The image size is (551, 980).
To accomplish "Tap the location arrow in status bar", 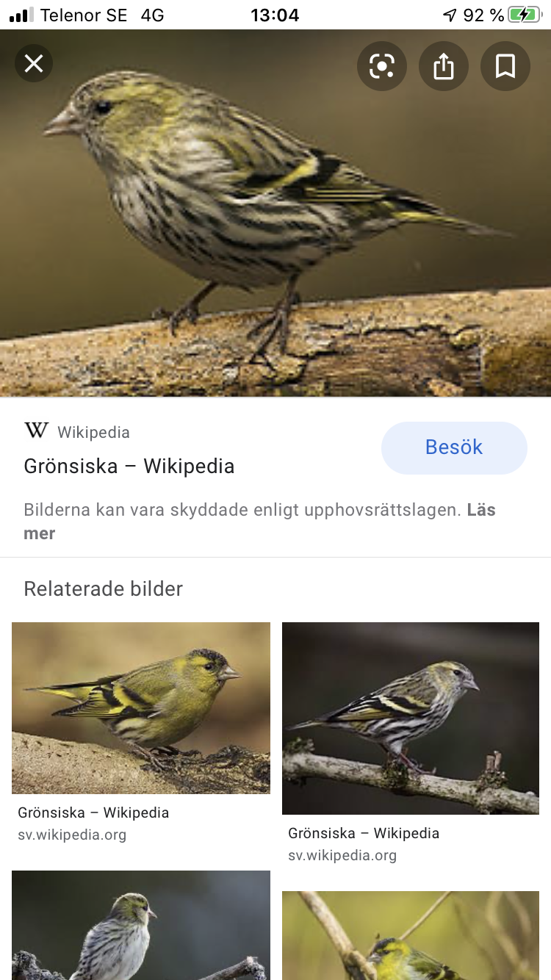I will pos(450,15).
